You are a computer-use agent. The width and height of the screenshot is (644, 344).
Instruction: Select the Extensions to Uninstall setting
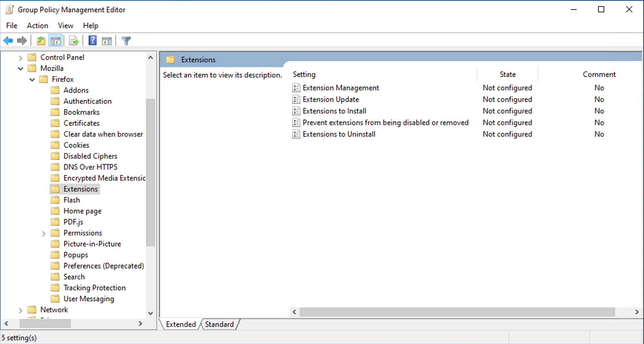(x=339, y=134)
